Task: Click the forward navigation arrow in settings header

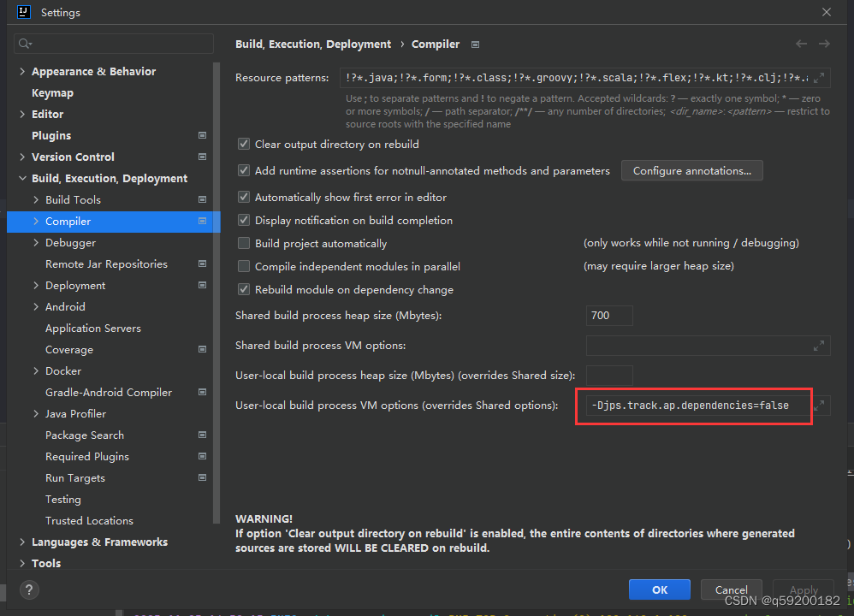Action: coord(823,44)
